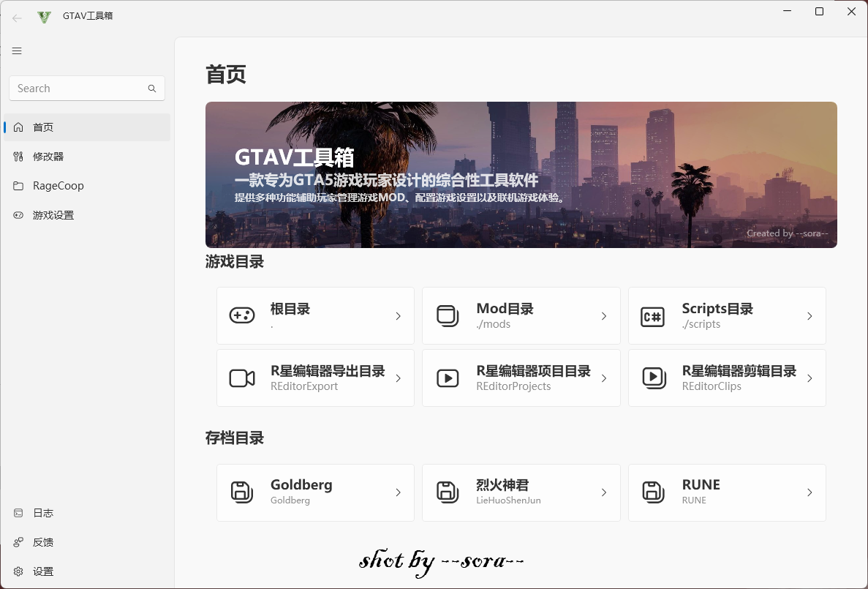This screenshot has height=589, width=868.
Task: Click the GTAV toolbox V logo
Action: [45, 17]
